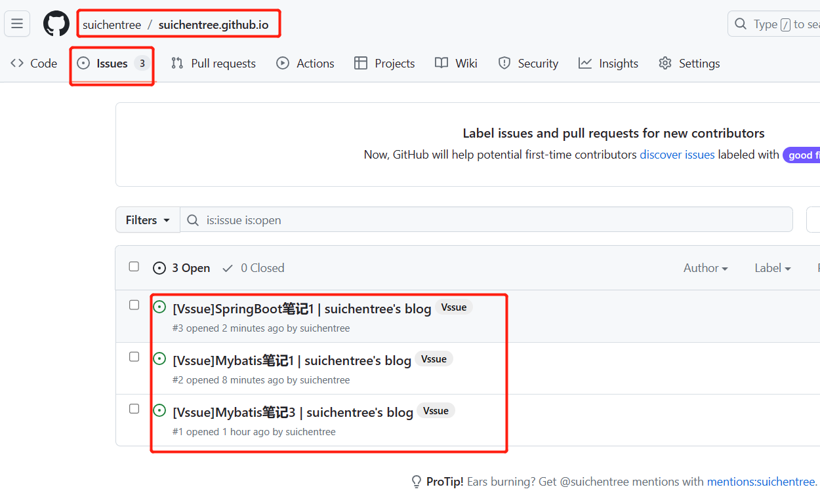The width and height of the screenshot is (820, 504).
Task: Toggle the select-all issues checkbox
Action: coord(134,267)
